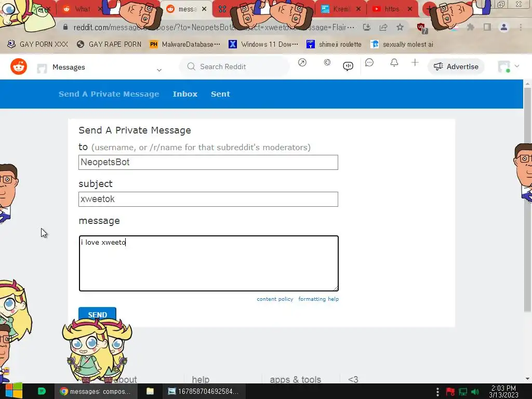The height and width of the screenshot is (399, 532).
Task: Click the share page icon in address bar
Action: click(383, 27)
